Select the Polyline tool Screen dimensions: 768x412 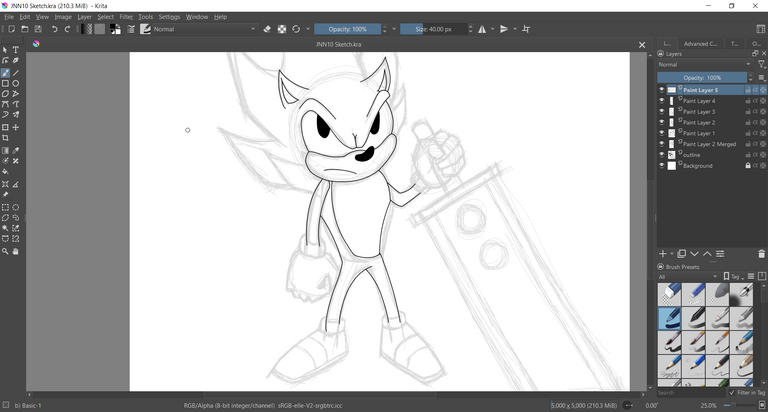16,94
